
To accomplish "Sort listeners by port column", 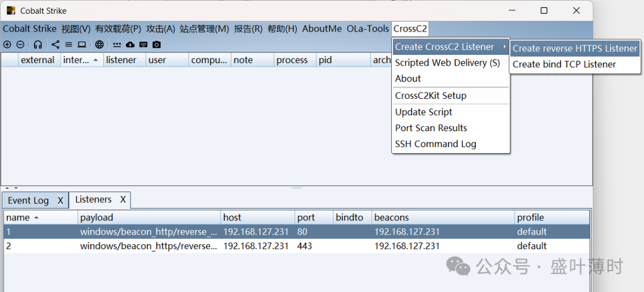I will point(314,218).
